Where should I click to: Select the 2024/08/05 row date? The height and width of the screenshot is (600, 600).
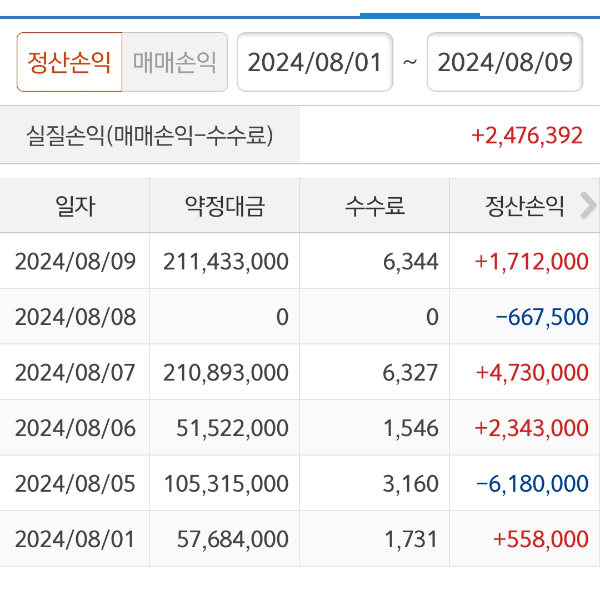[x=75, y=484]
